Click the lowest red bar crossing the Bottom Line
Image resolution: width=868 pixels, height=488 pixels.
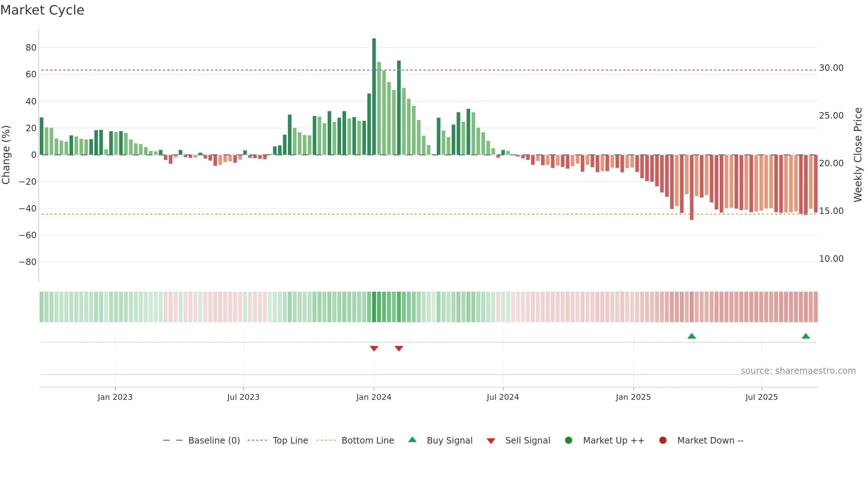coord(692,187)
